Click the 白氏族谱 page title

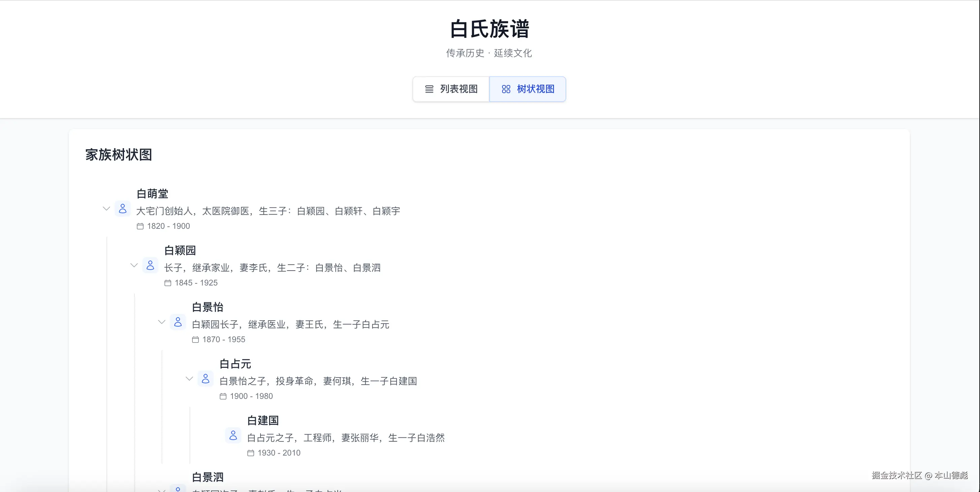490,29
